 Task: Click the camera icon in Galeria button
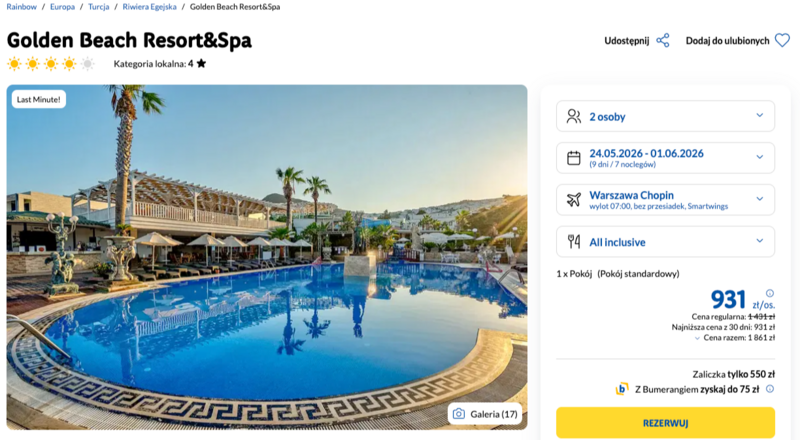458,414
